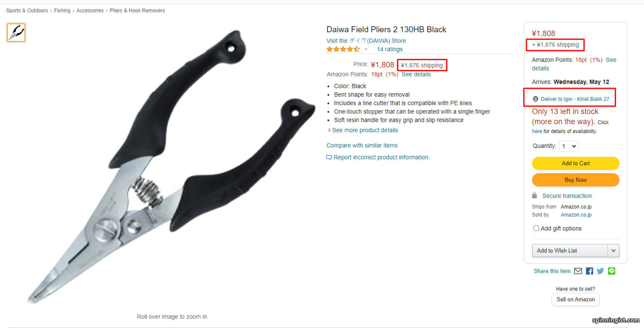Open Pliers & Hook Removers breadcrumb
The image size is (644, 328).
pyautogui.click(x=137, y=10)
